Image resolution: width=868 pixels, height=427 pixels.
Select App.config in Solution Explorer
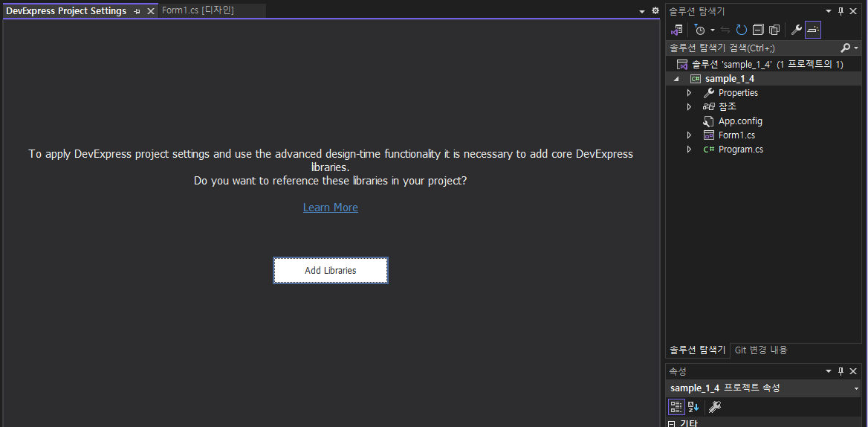coord(740,121)
